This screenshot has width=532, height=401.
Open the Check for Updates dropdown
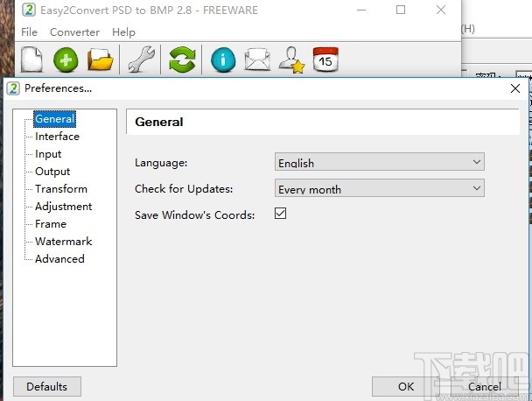click(380, 188)
